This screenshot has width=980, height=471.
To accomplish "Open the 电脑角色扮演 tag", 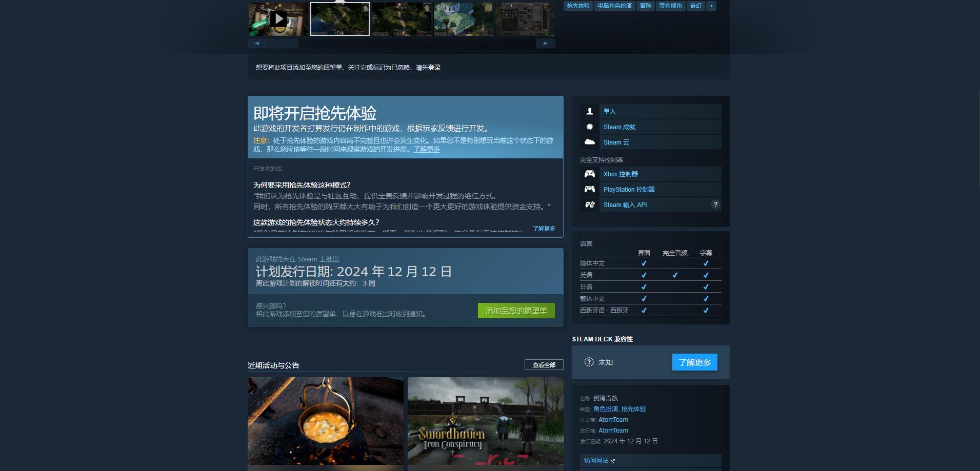I will point(614,6).
